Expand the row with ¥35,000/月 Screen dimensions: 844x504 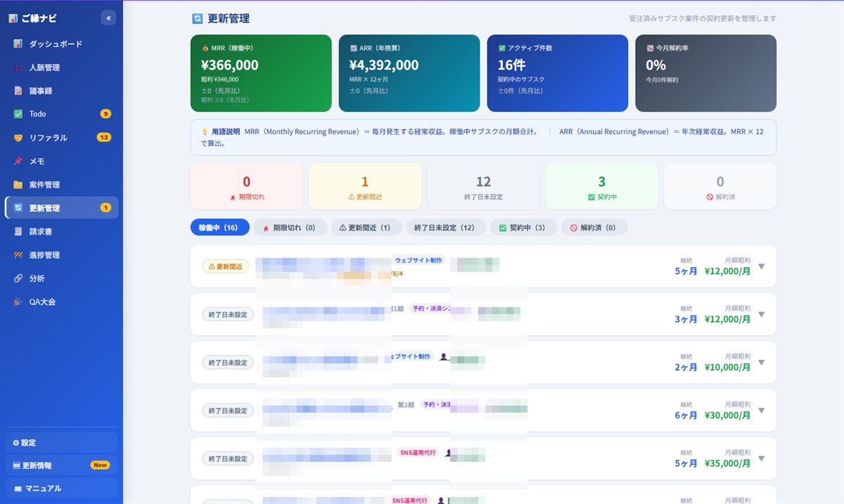tap(761, 458)
